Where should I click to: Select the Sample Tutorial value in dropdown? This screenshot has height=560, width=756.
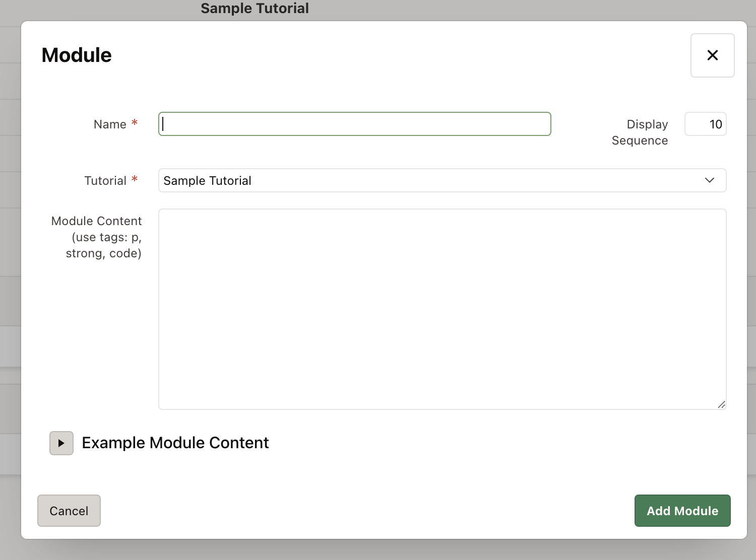click(208, 181)
